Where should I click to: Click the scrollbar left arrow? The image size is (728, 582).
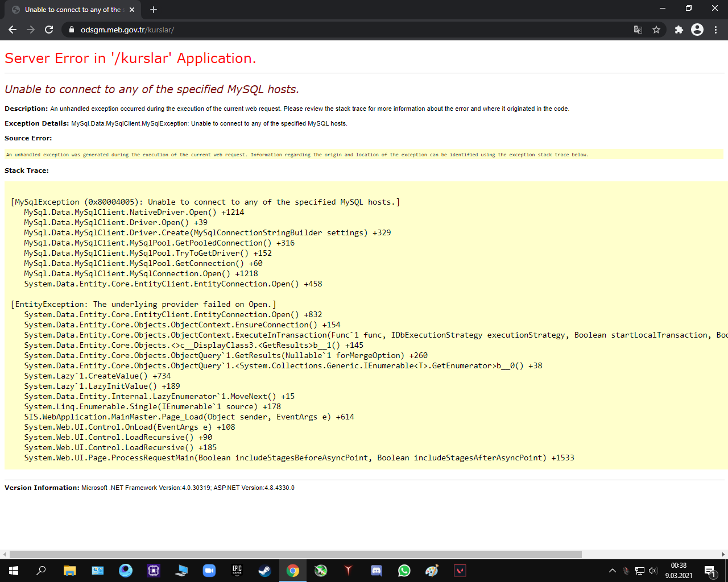(5, 554)
